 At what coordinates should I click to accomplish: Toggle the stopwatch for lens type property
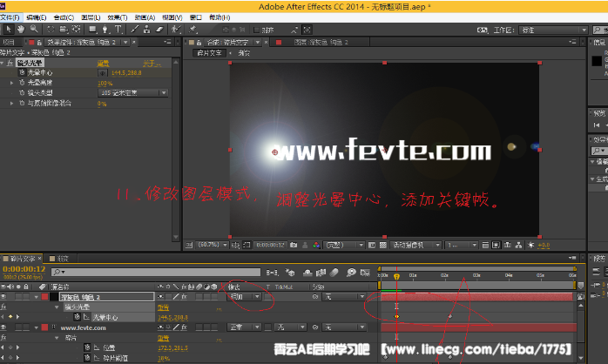pyautogui.click(x=21, y=92)
